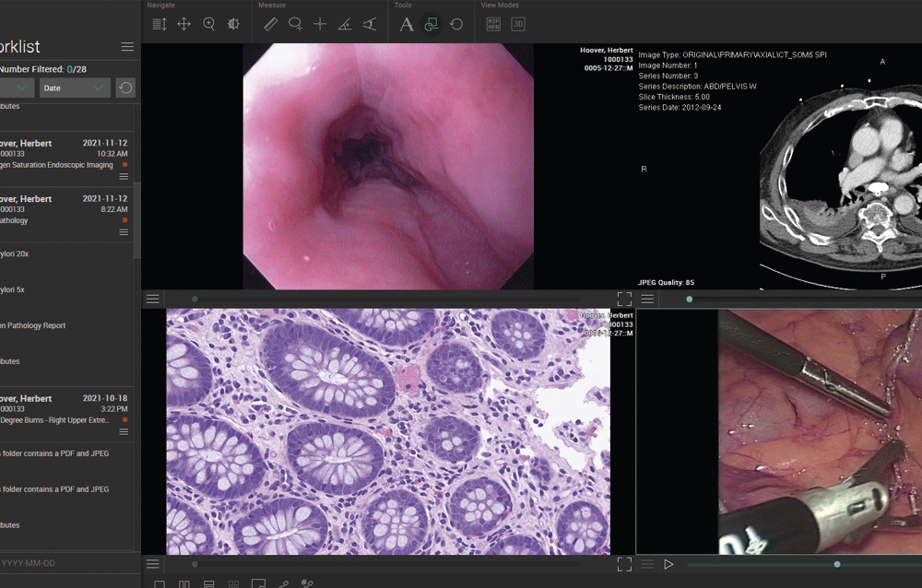Select the ellipse ROI measure tool
This screenshot has width=922, height=588.
tap(295, 24)
